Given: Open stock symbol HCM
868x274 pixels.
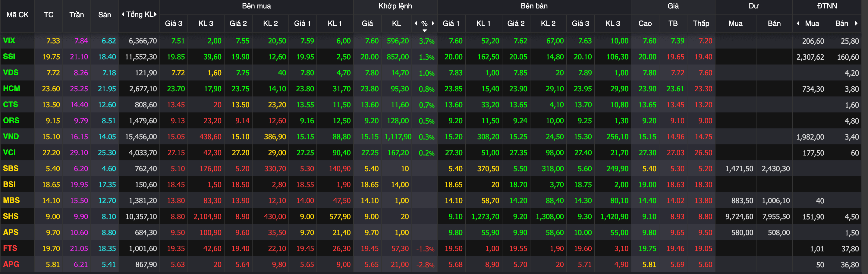Looking at the screenshot, I should tap(11, 89).
